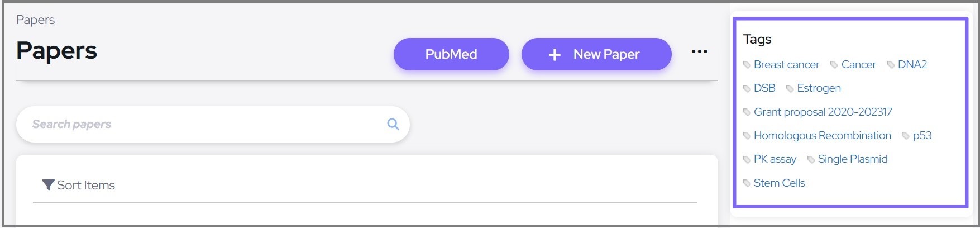Open the Grant proposal 2020-202317 tag

[x=823, y=112]
